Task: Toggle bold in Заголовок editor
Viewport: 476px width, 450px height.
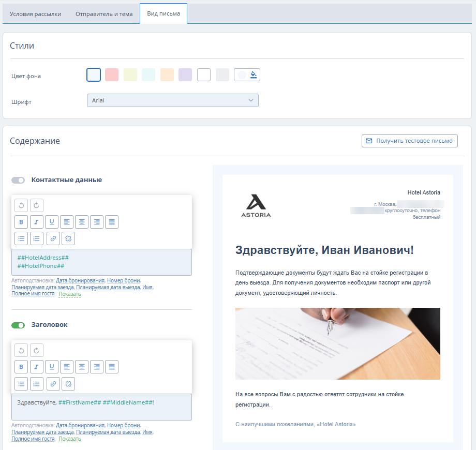Action: [21, 367]
